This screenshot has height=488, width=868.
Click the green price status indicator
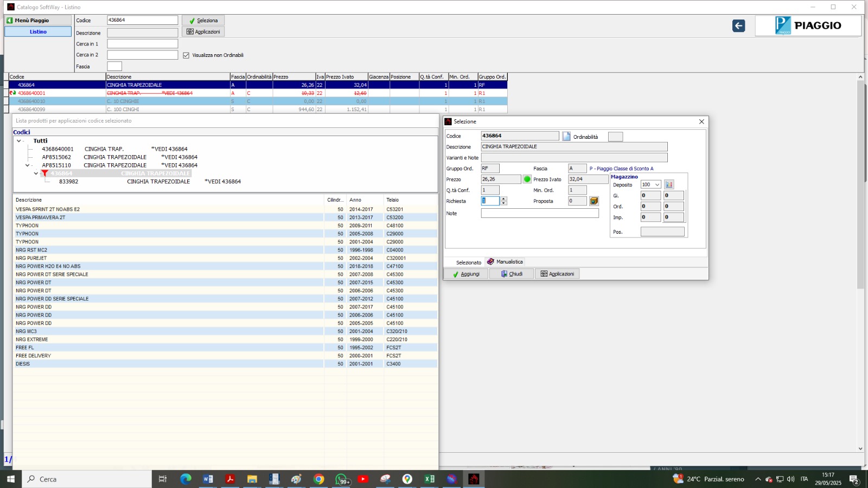pos(527,179)
